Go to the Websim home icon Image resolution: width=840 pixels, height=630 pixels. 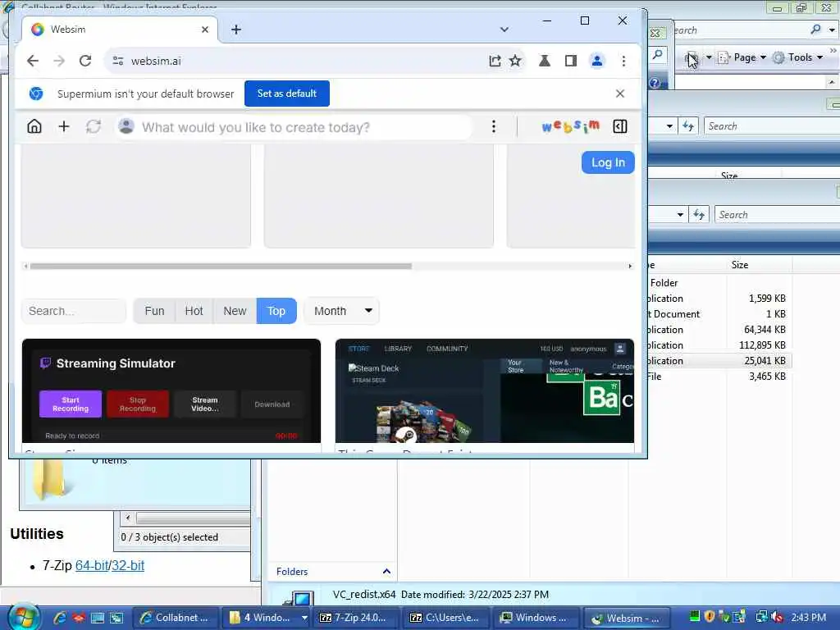34,126
